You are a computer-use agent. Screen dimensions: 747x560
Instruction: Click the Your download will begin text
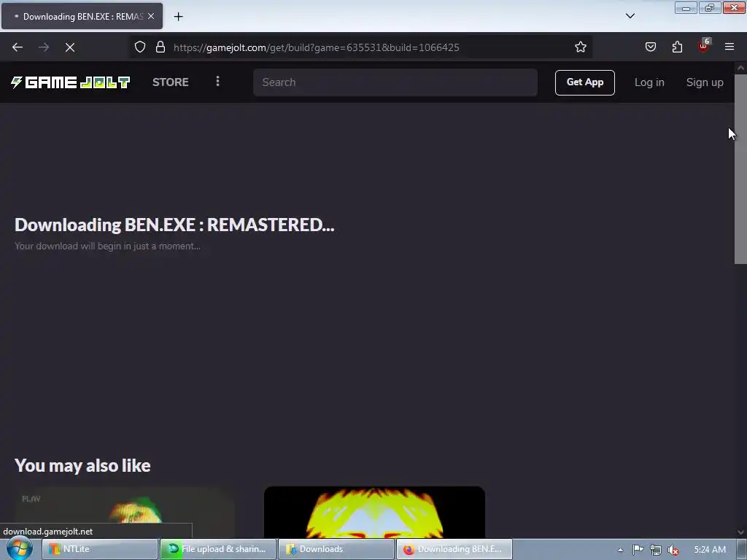108,246
